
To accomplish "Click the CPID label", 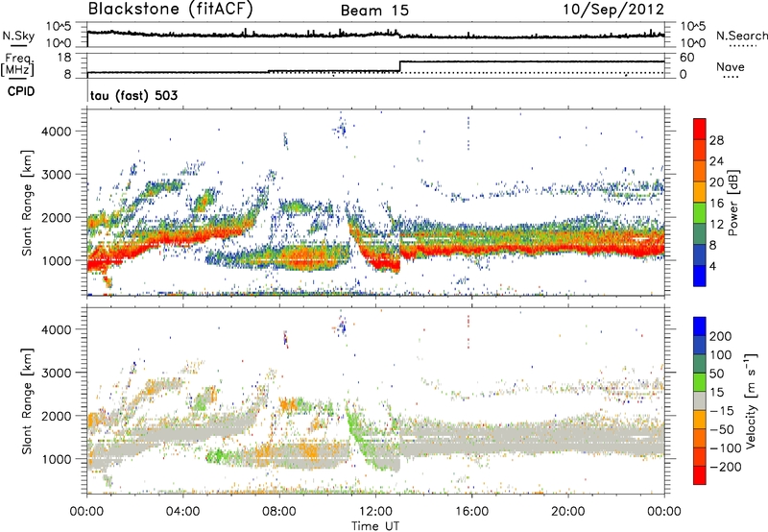I will 21,91.
